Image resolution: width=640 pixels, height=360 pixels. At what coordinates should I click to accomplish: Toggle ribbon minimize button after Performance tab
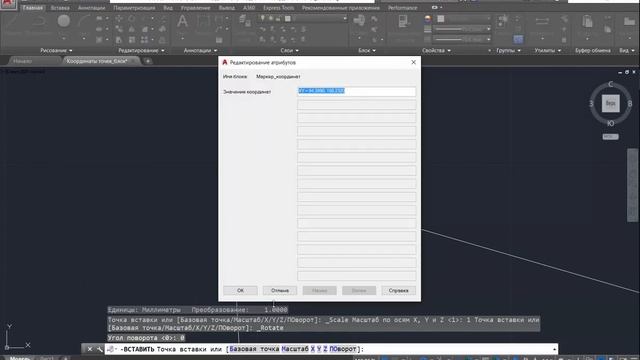(x=435, y=7)
